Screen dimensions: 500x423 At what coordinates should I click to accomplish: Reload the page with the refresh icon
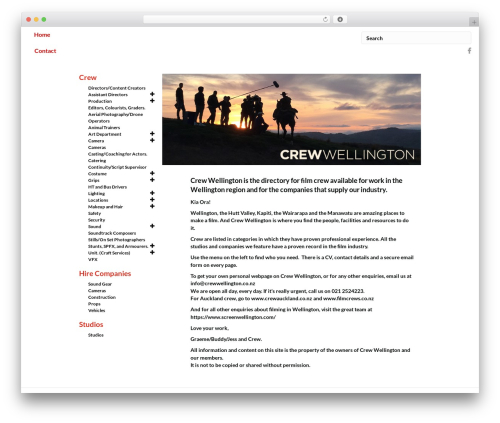(325, 19)
